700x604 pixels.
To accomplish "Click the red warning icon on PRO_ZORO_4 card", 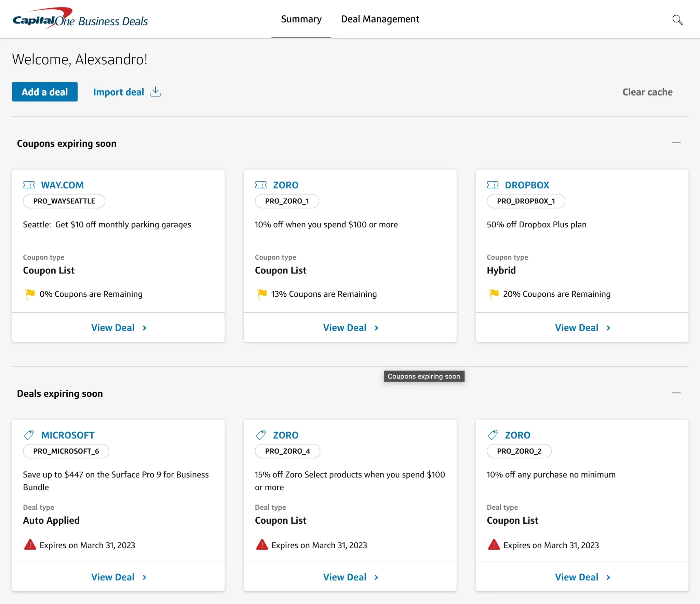I will (262, 544).
